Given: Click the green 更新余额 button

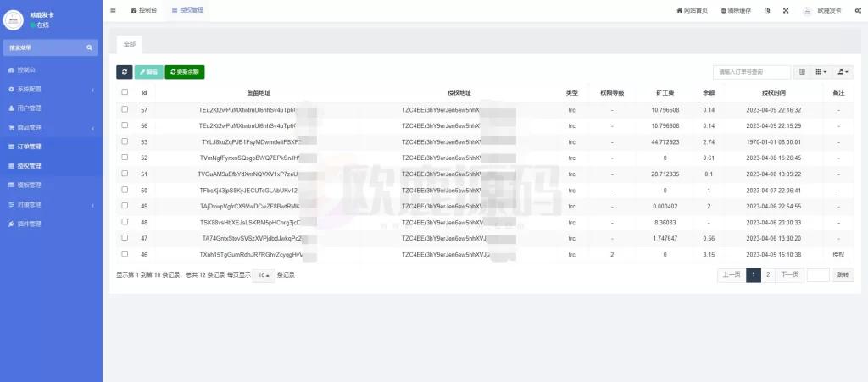Looking at the screenshot, I should coord(184,72).
